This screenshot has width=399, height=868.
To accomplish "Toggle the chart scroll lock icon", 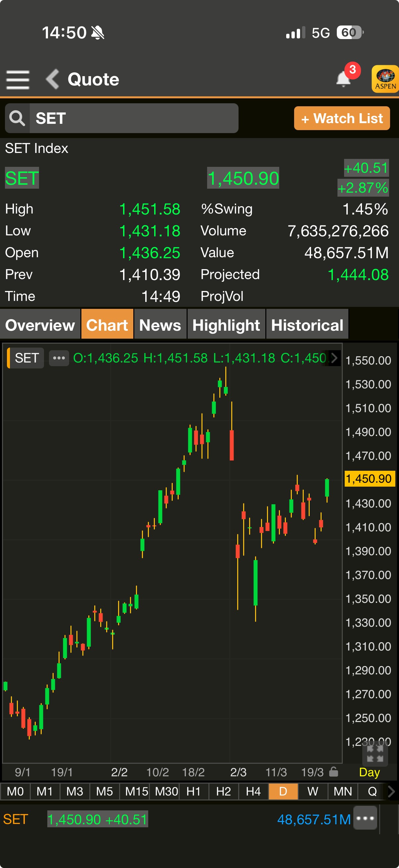I will coord(333,771).
